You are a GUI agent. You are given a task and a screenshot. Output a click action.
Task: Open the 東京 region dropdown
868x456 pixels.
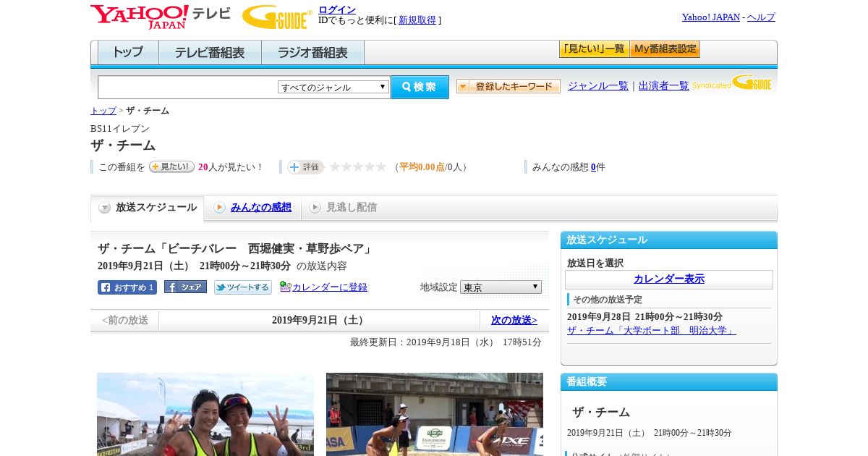[x=501, y=287]
